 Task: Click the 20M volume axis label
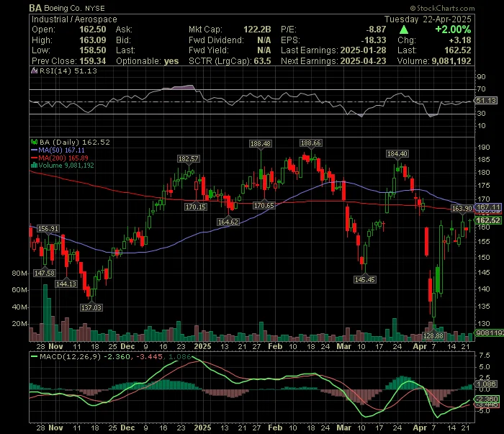[x=19, y=324]
